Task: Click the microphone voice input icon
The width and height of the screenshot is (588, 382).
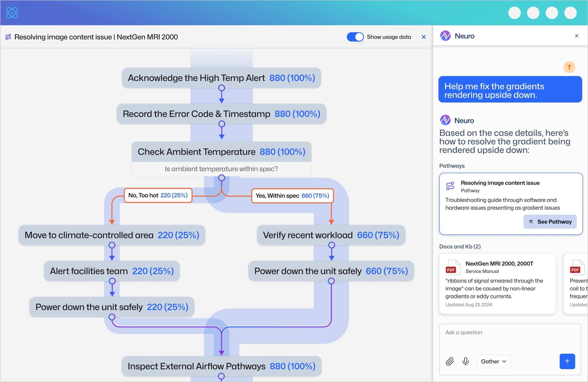Action: click(x=465, y=361)
